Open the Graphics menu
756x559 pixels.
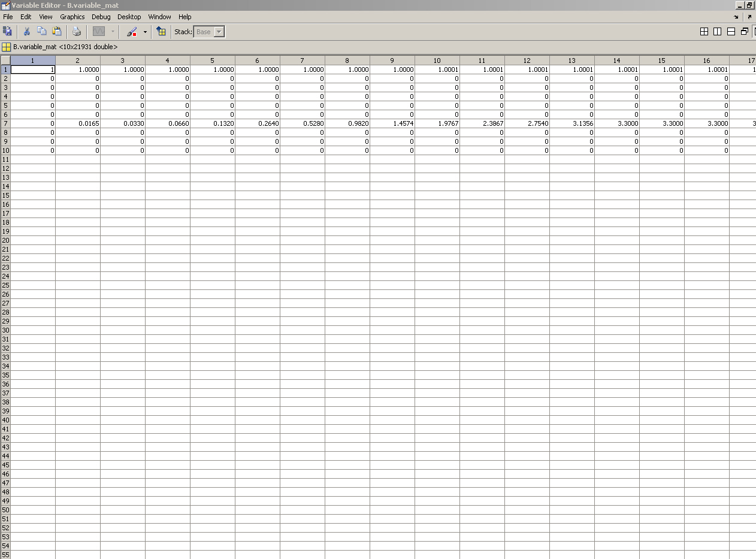[x=72, y=17]
